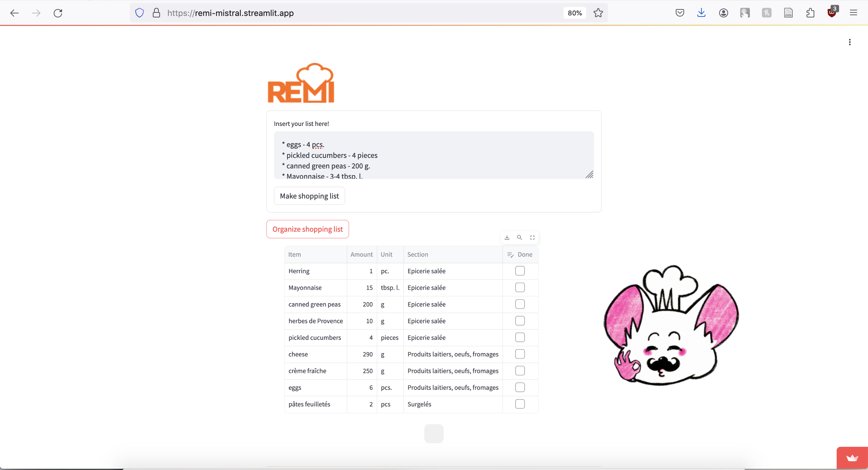Sort by the Amount column header

pyautogui.click(x=361, y=254)
